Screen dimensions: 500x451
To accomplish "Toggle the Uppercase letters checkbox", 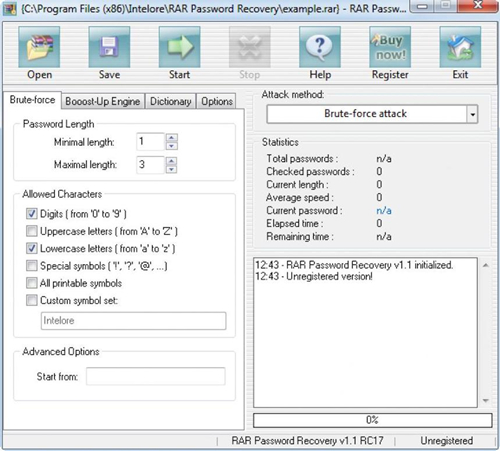I will [x=32, y=231].
